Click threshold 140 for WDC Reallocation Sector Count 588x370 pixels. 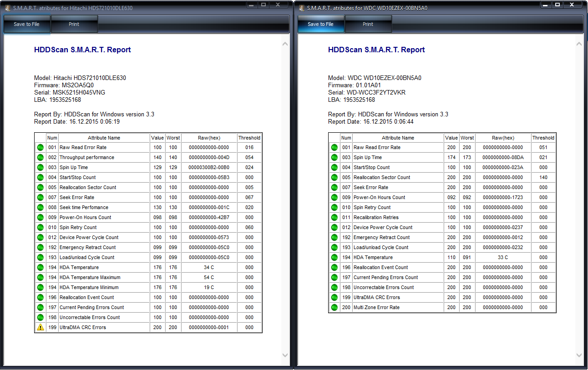click(x=543, y=177)
